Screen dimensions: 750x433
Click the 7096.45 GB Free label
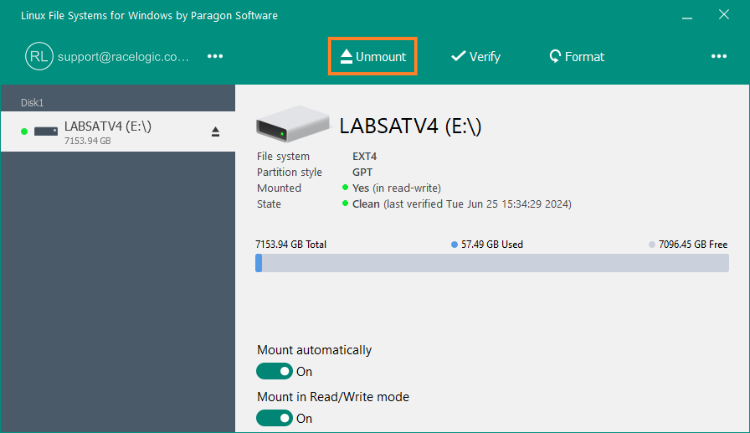(693, 244)
